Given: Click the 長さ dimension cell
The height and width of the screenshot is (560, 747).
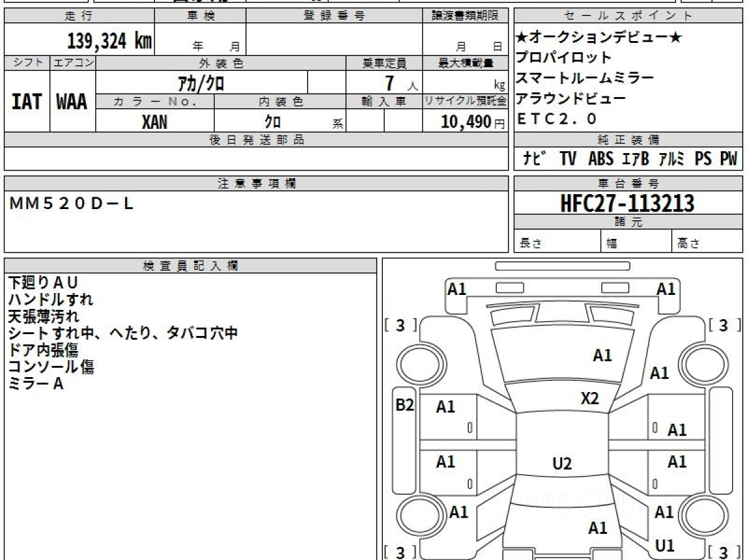Looking at the screenshot, I should click(x=557, y=241).
